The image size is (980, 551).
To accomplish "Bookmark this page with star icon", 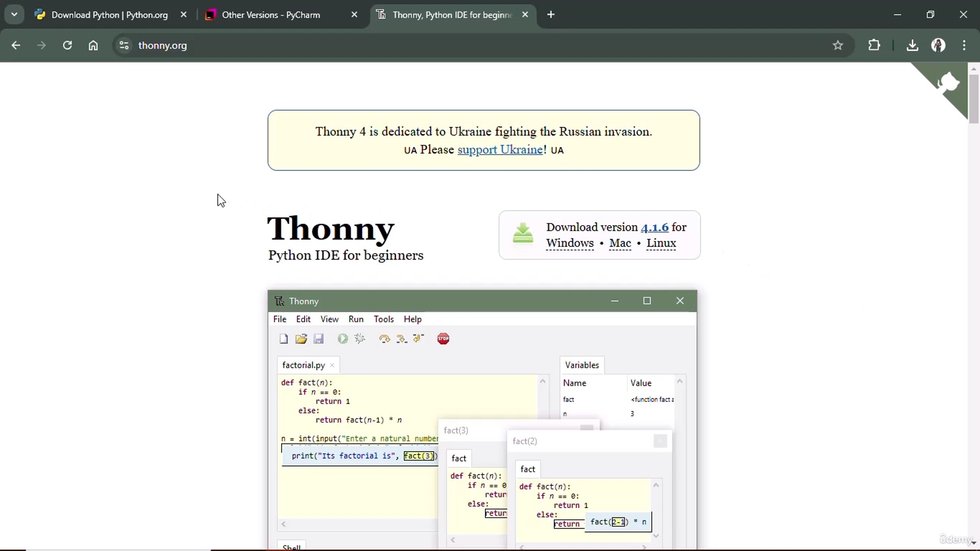I will coord(838,45).
